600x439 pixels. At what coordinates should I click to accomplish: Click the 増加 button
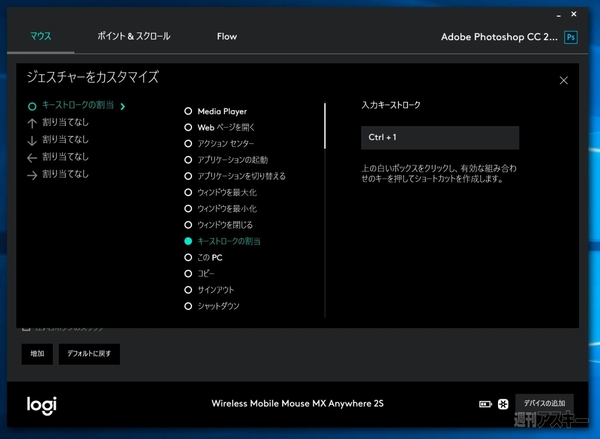coord(37,354)
